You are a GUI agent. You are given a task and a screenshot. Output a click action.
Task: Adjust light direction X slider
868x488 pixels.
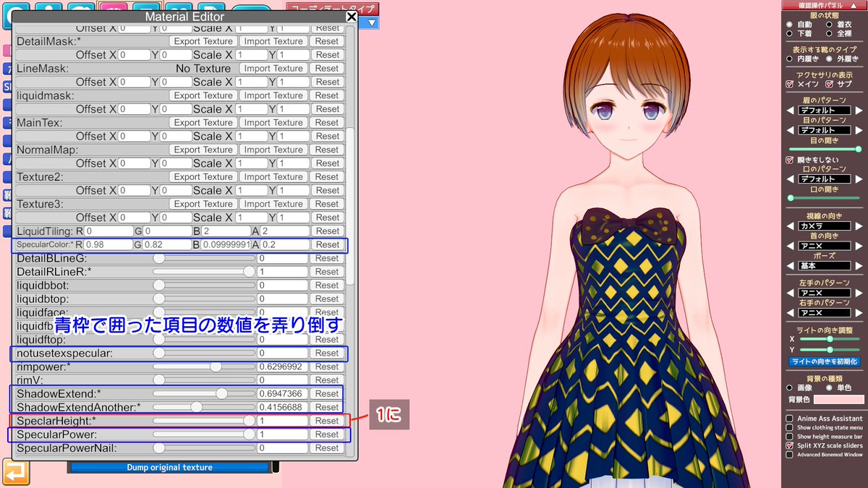click(830, 338)
